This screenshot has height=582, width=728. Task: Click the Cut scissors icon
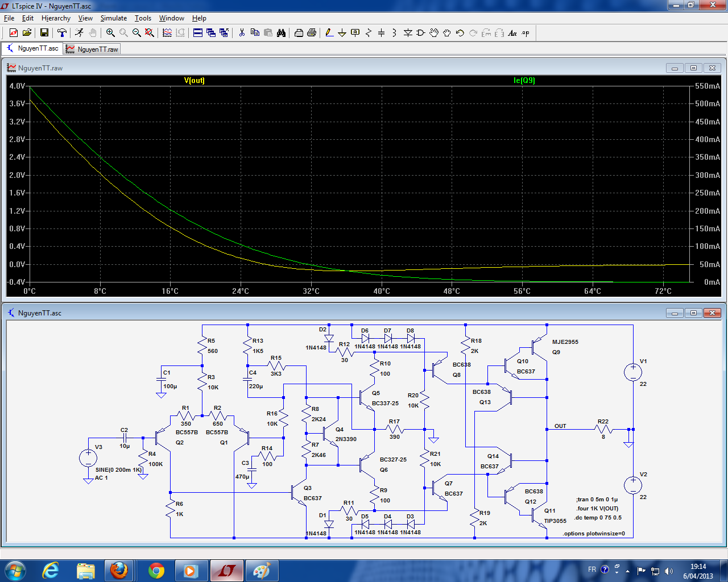click(x=242, y=33)
